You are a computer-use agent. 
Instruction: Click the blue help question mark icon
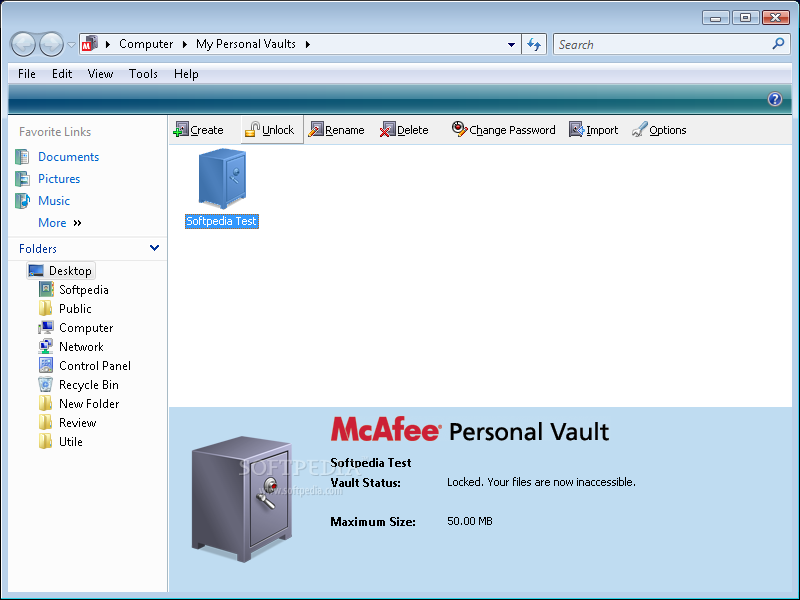click(x=774, y=99)
